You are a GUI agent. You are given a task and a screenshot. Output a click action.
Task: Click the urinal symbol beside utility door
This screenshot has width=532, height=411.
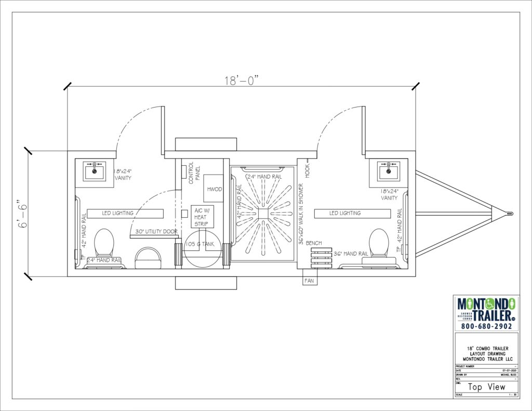[x=148, y=258]
